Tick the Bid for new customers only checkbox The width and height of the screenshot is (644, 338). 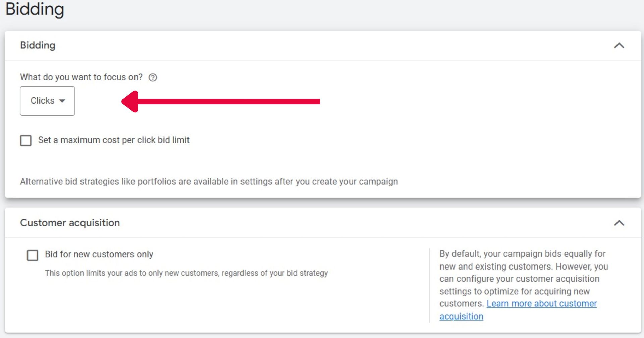click(33, 255)
